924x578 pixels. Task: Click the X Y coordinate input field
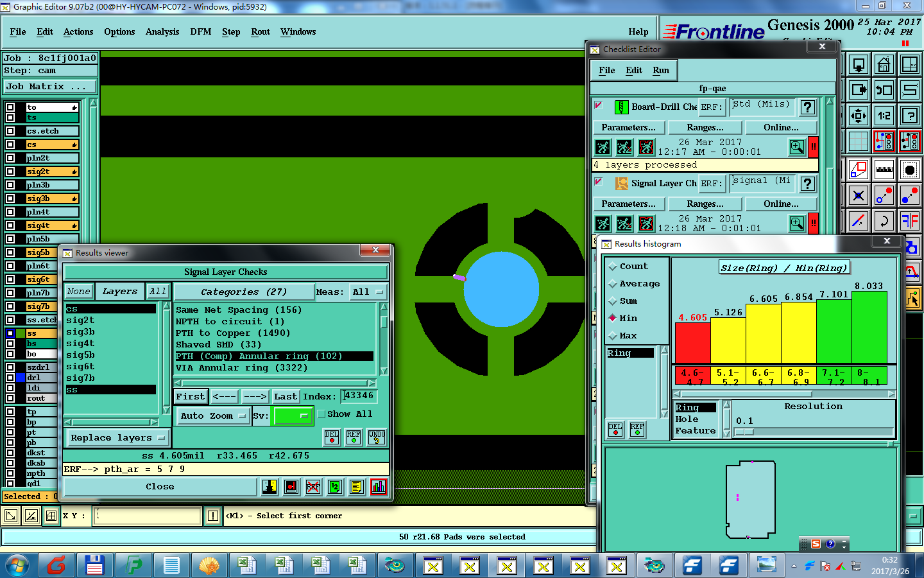click(148, 516)
